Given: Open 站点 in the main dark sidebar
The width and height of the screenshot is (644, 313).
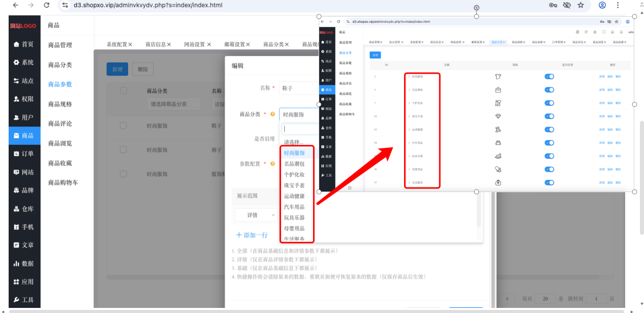Looking at the screenshot, I should click(24, 81).
